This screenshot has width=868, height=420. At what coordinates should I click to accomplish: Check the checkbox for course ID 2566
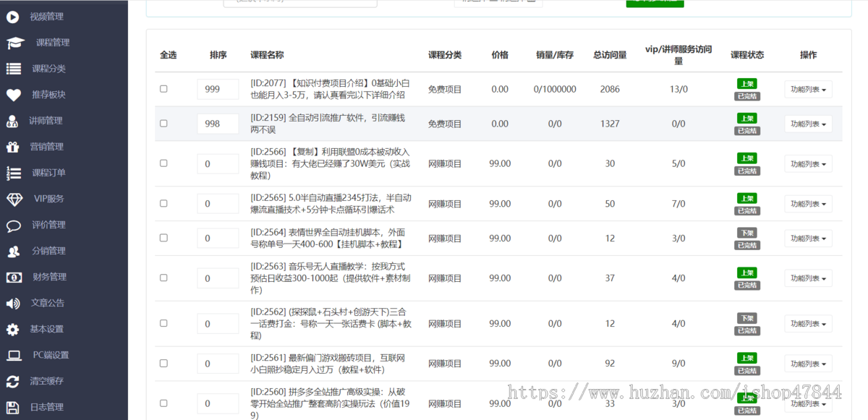click(163, 164)
